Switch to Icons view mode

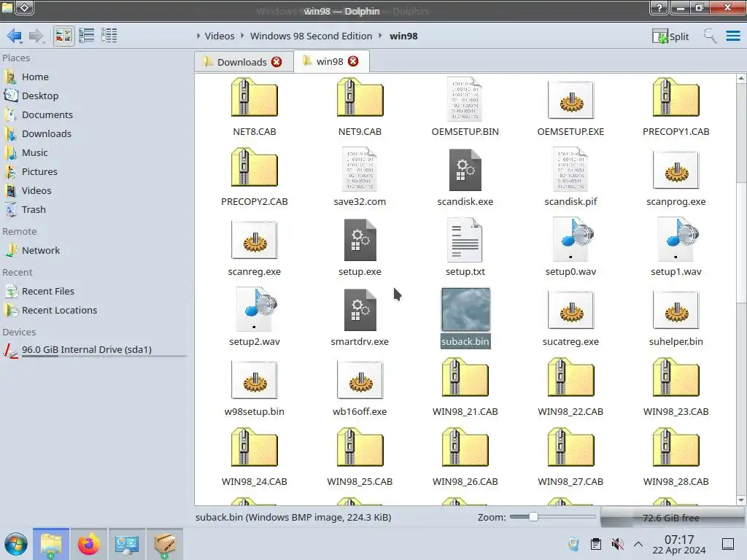63,36
